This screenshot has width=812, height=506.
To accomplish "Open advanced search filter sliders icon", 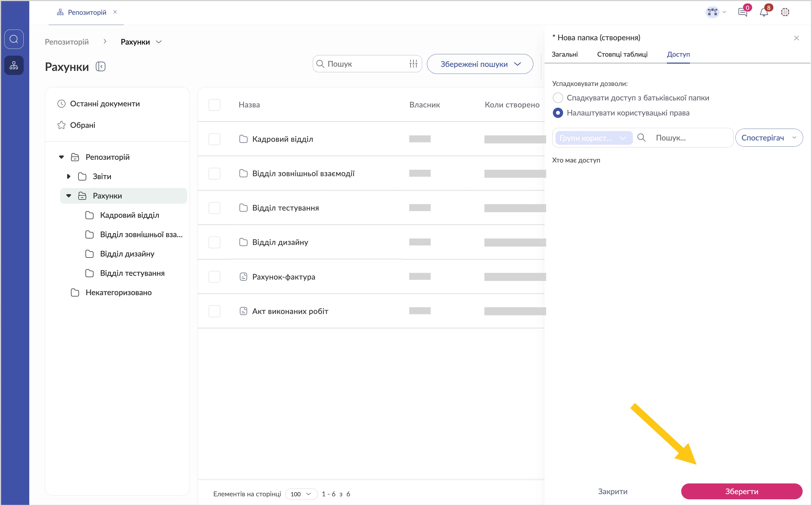I will point(413,64).
